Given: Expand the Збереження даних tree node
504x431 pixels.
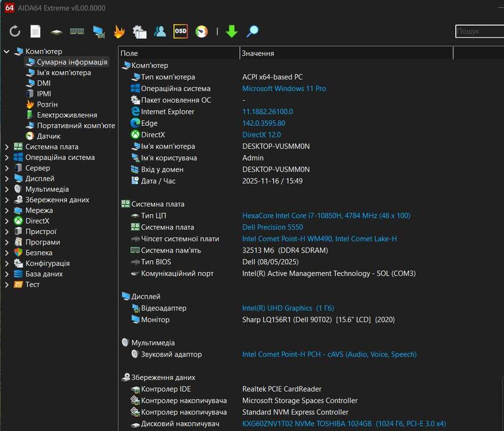Looking at the screenshot, I should (6, 200).
